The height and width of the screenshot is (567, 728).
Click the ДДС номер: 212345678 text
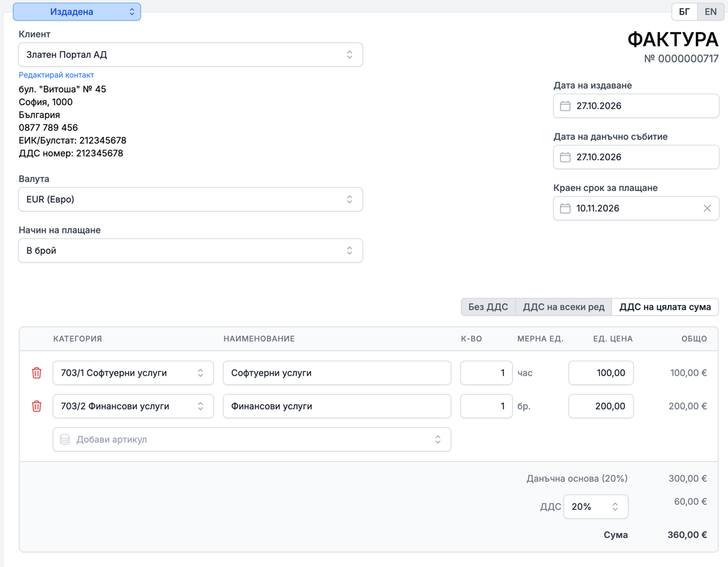pyautogui.click(x=71, y=153)
